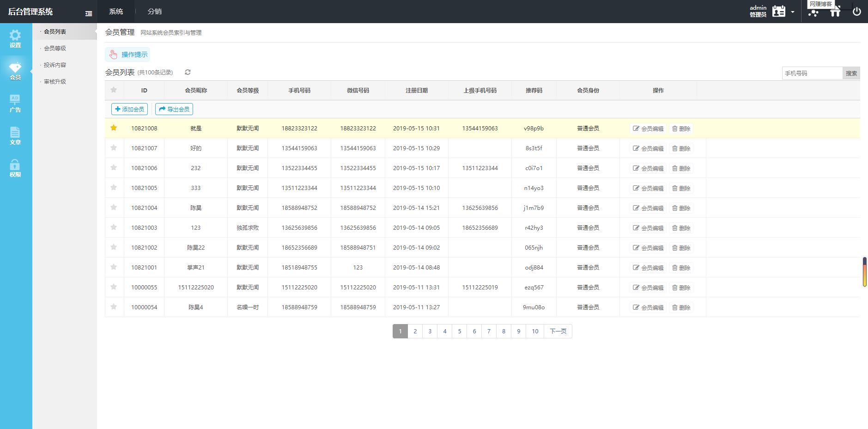Collapse the sidebar with the menu toggle icon
The image size is (868, 429).
[x=89, y=14]
